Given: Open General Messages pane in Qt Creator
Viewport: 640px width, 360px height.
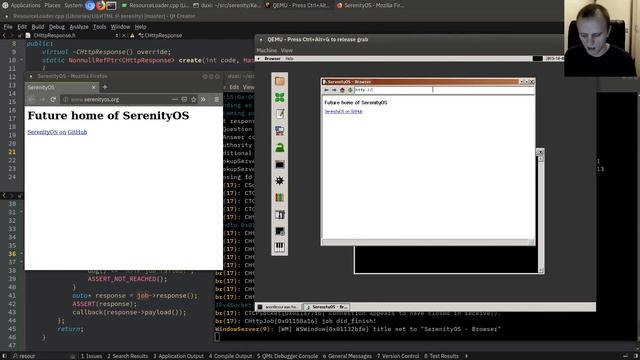Looking at the screenshot, I should (347, 356).
